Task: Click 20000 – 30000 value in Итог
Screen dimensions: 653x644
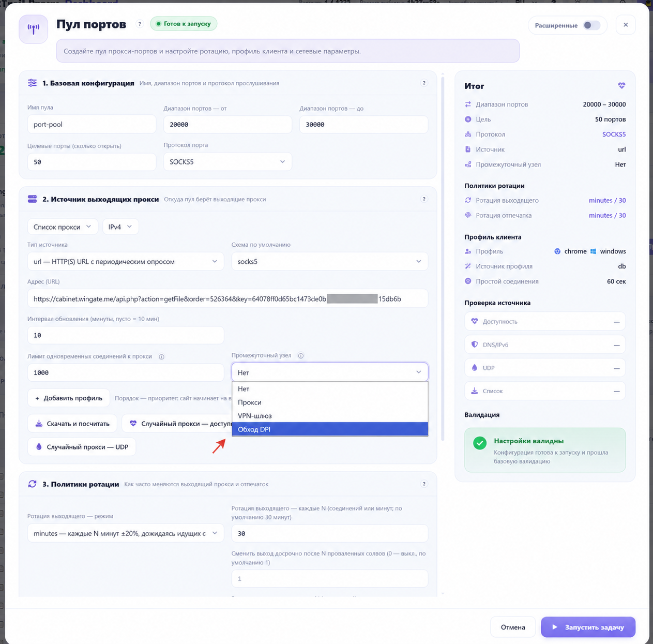Action: (x=604, y=104)
